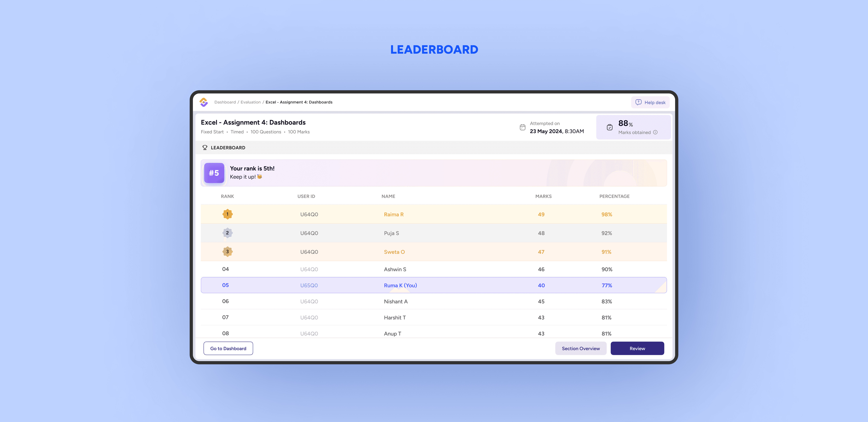
Task: Click Nishant A's leaderboard row
Action: point(396,301)
